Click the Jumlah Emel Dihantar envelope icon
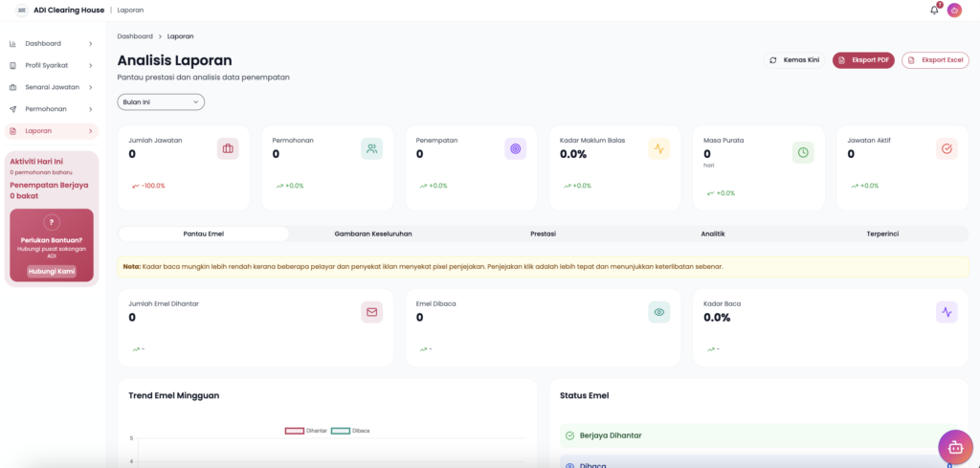This screenshot has width=980, height=468. pos(371,312)
